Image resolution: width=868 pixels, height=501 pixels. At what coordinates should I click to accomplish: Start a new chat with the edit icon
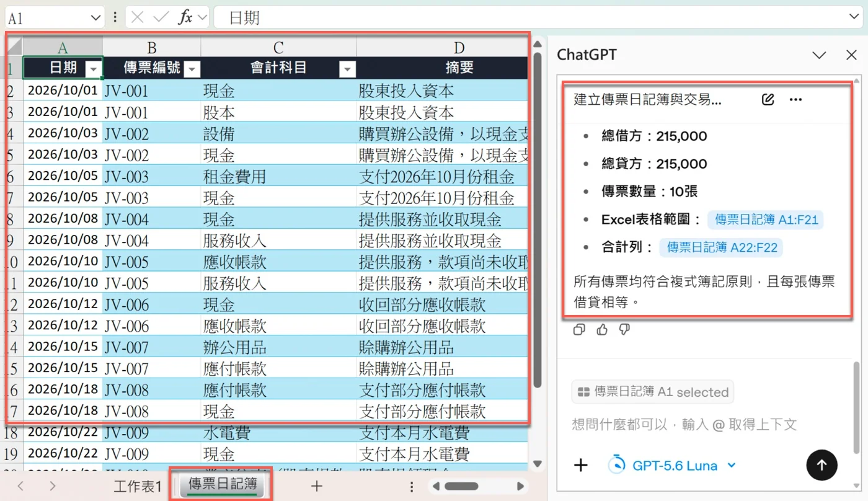[768, 99]
